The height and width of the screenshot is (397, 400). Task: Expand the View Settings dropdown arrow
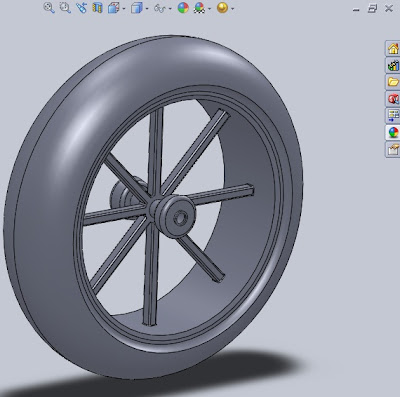pyautogui.click(x=232, y=8)
